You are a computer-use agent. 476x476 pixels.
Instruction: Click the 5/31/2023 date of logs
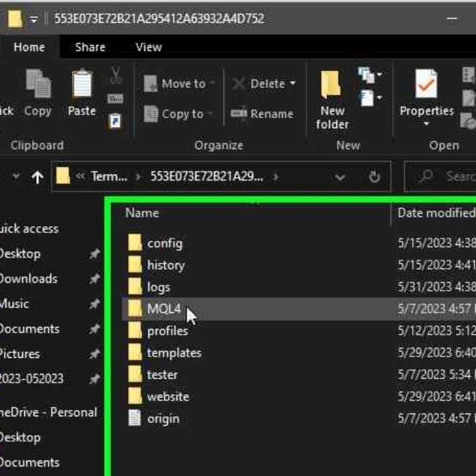(x=436, y=287)
